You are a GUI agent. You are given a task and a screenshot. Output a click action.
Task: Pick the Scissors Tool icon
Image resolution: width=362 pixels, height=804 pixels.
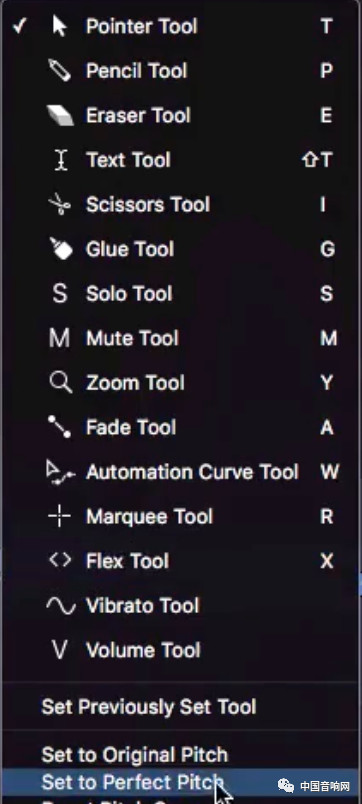point(59,204)
